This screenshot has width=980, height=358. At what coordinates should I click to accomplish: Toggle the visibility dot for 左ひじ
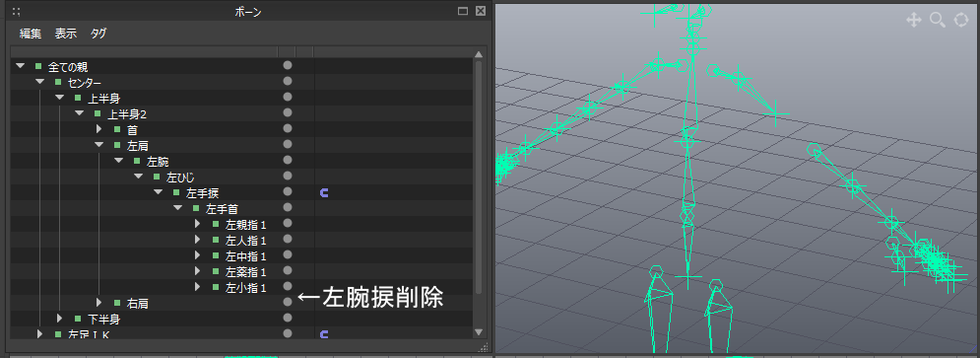pos(288,176)
